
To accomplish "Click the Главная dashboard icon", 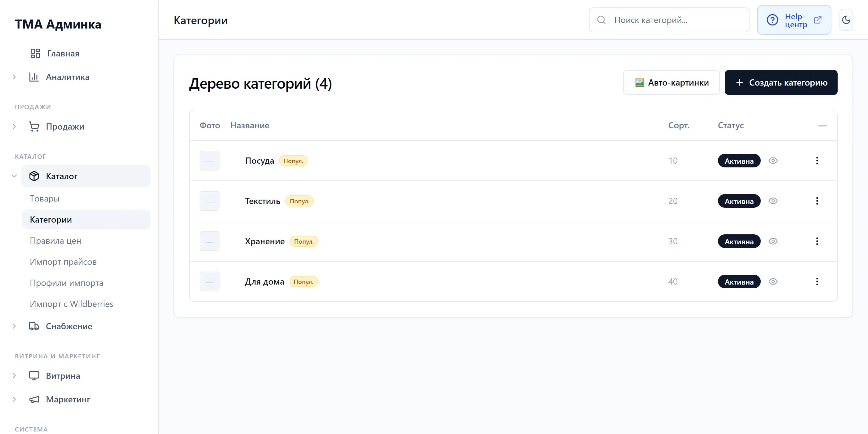I will tap(35, 53).
